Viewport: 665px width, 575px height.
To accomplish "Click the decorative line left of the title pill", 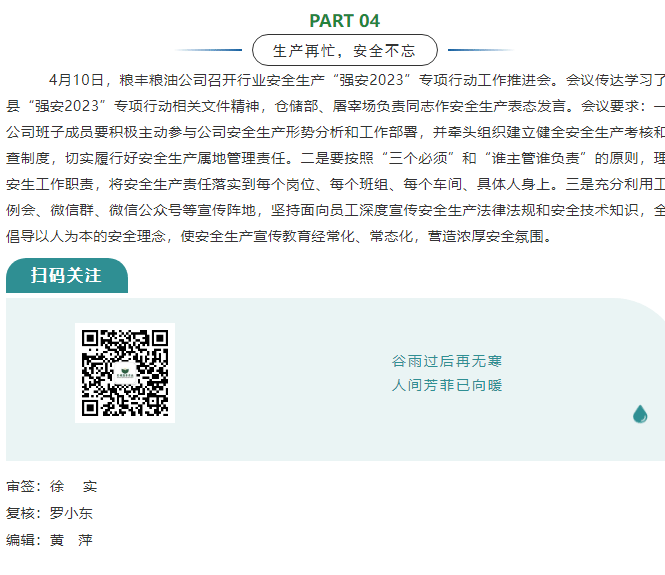I will (208, 50).
